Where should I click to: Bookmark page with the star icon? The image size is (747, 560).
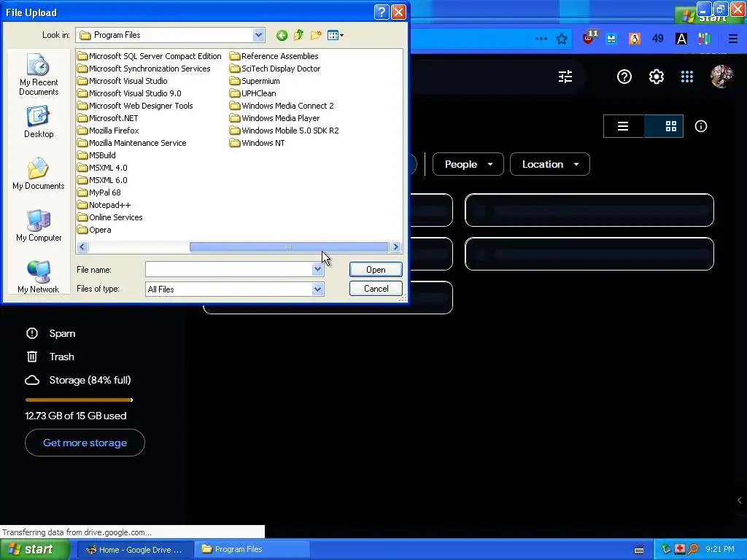click(x=562, y=39)
